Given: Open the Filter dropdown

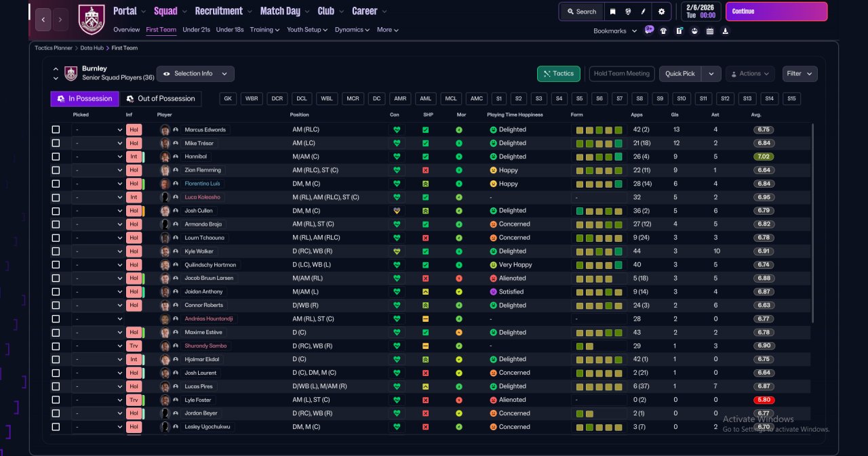Looking at the screenshot, I should click(800, 73).
